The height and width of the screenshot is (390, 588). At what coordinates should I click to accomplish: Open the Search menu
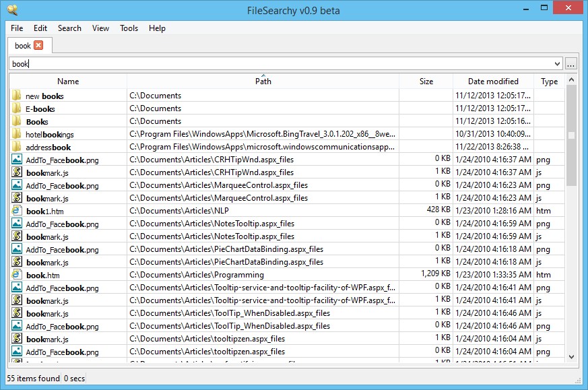(69, 28)
